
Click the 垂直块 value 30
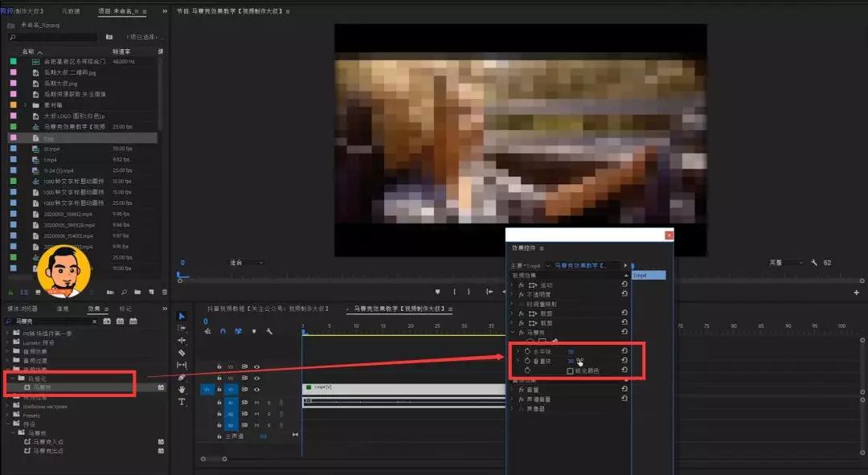pos(570,361)
